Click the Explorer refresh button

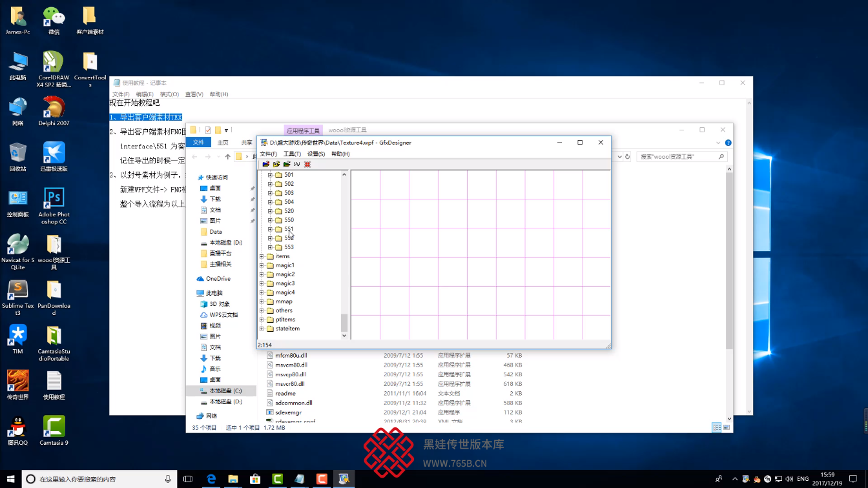(x=627, y=156)
